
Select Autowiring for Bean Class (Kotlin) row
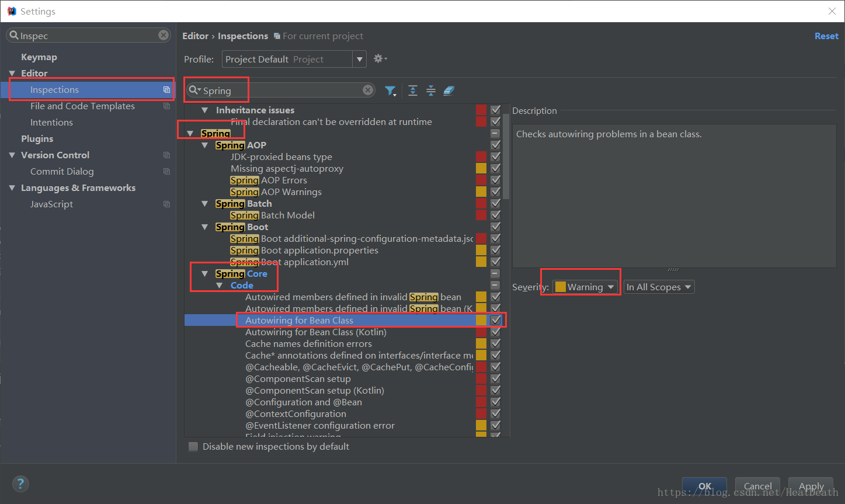pyautogui.click(x=316, y=332)
